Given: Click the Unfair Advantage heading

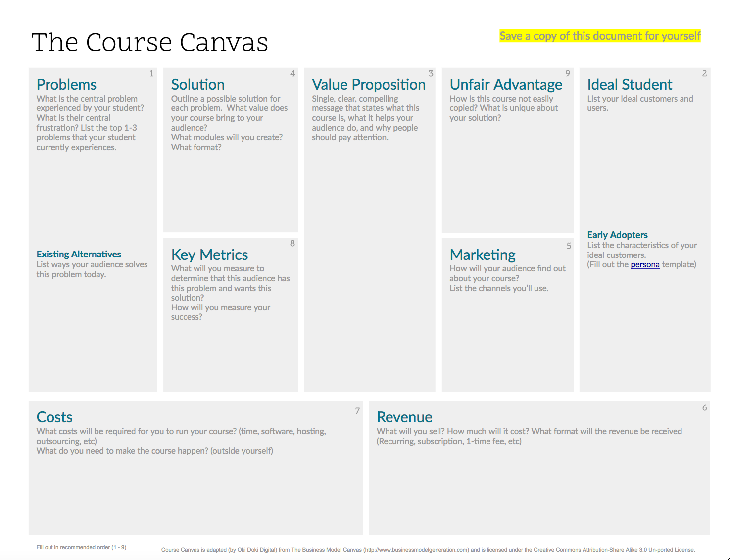Looking at the screenshot, I should (506, 85).
